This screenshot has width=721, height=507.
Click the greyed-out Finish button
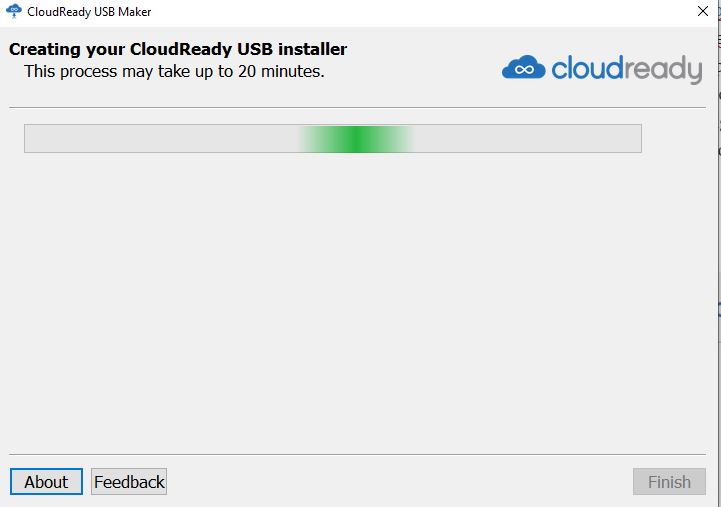tap(669, 482)
